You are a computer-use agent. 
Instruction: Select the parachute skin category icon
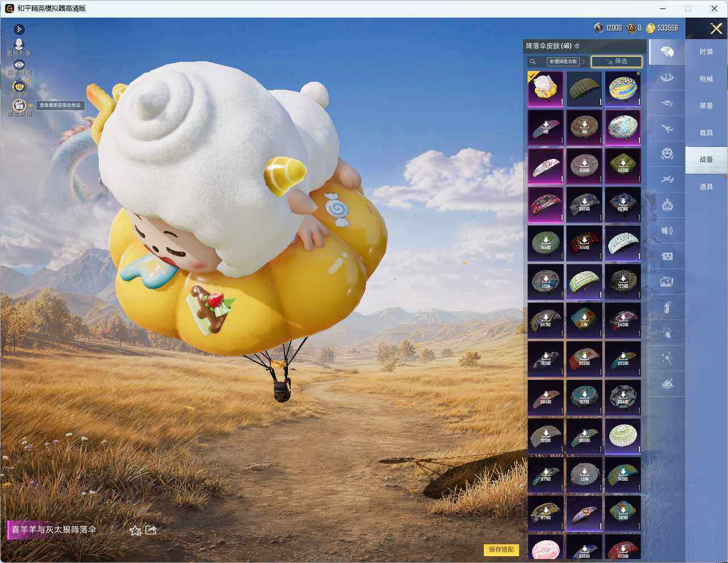[x=667, y=52]
